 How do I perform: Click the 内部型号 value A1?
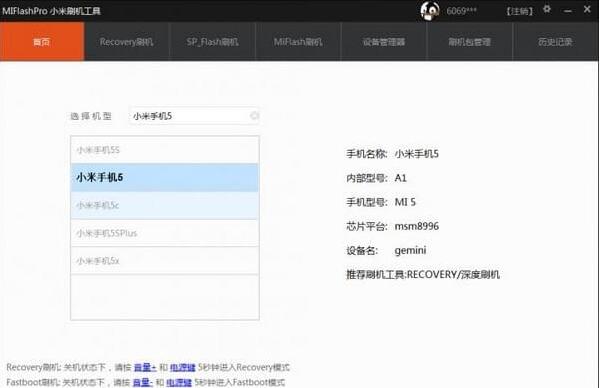point(401,178)
